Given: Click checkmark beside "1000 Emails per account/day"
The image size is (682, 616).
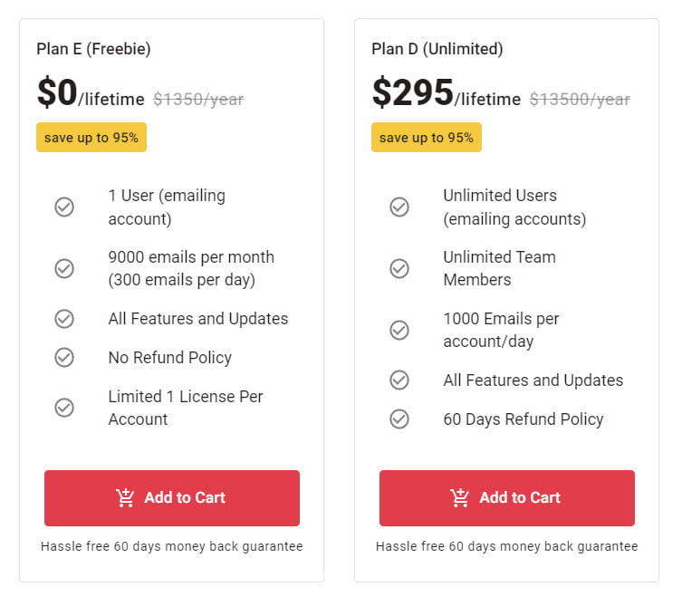Looking at the screenshot, I should pos(399,330).
